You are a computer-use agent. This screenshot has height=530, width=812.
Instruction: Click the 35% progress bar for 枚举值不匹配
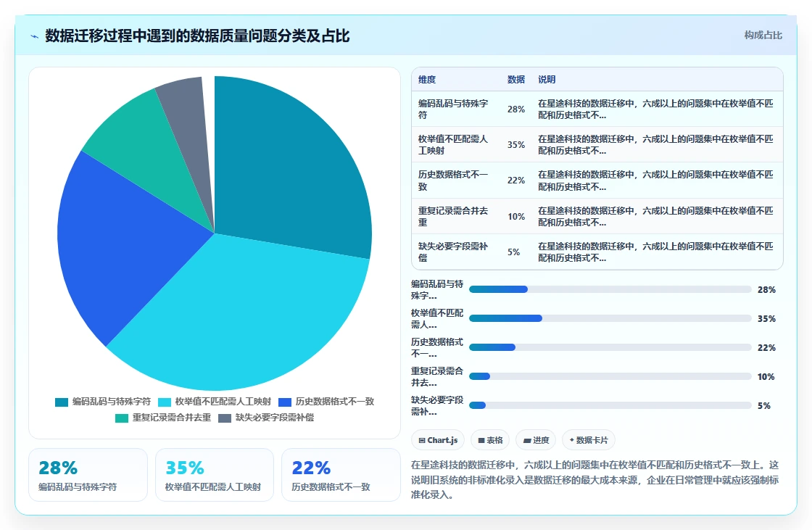pos(610,318)
